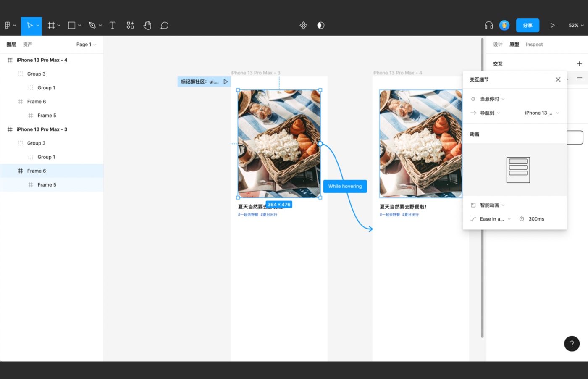This screenshot has height=379, width=588.
Task: Select iPhone 13 Pro Max - 4 layer
Action: pyautogui.click(x=52, y=60)
